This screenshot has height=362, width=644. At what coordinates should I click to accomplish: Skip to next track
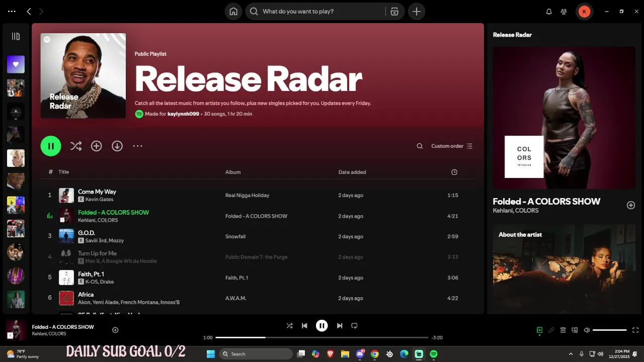click(340, 326)
